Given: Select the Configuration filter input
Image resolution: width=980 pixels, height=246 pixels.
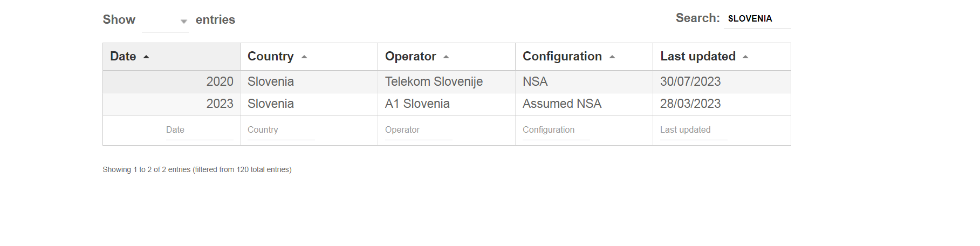Looking at the screenshot, I should click(x=556, y=130).
